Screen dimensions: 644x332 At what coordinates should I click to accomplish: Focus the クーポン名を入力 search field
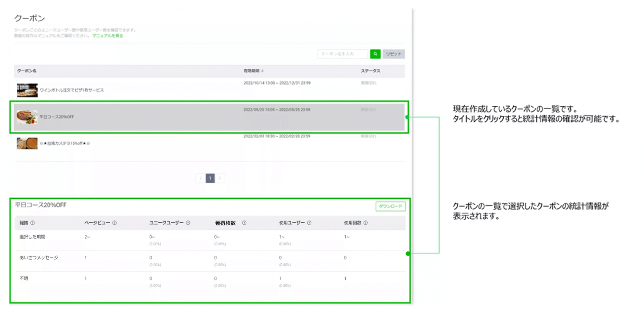(x=342, y=54)
